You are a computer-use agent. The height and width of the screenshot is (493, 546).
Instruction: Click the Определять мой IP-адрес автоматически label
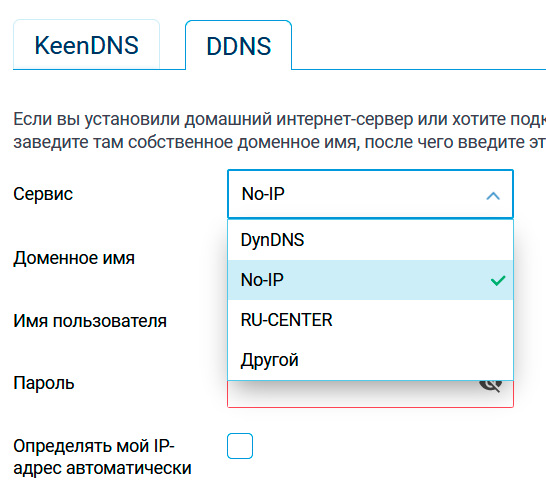pos(102,457)
